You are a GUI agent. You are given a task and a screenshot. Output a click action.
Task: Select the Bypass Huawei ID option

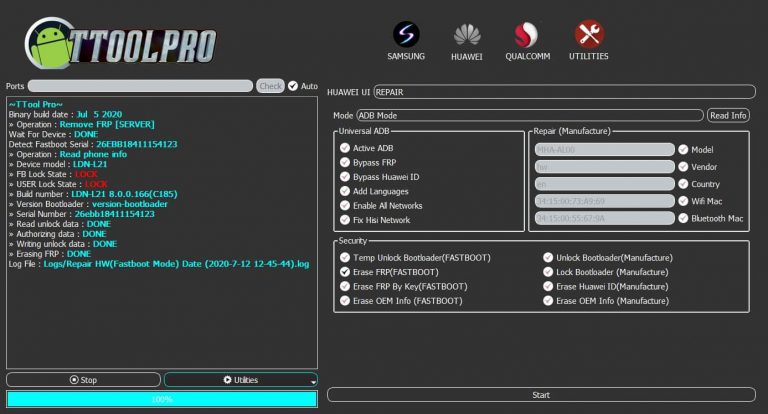pos(380,177)
